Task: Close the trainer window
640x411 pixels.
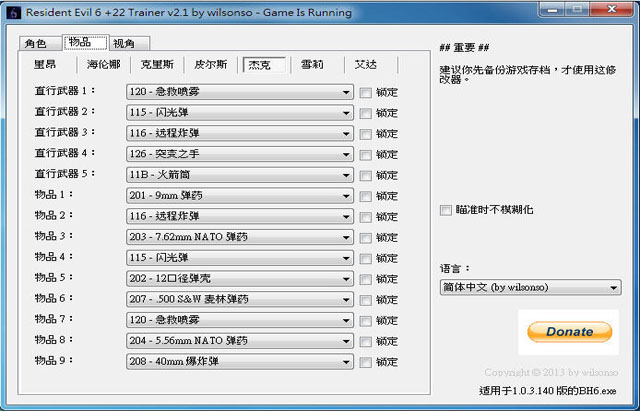Action: tap(611, 10)
